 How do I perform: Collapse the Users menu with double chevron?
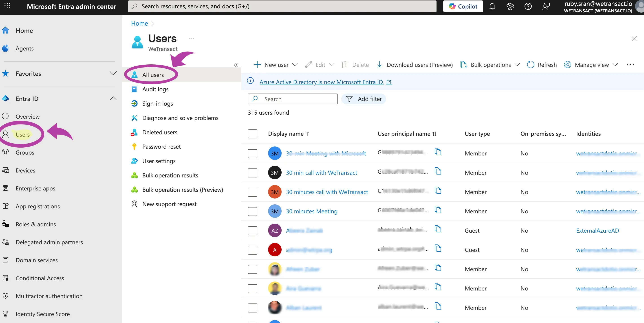pos(236,65)
